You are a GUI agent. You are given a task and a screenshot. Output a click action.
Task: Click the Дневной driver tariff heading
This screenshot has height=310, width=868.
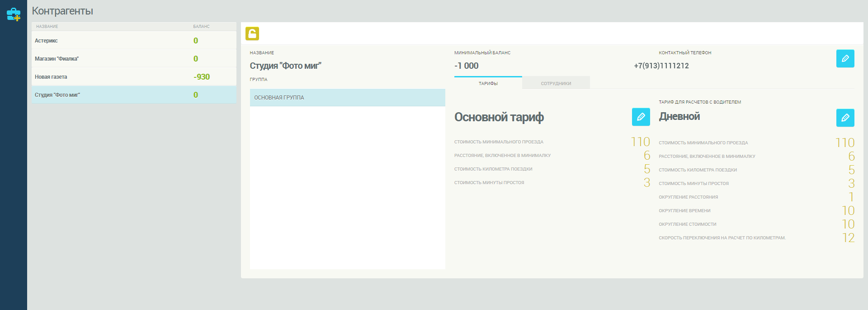pos(679,117)
